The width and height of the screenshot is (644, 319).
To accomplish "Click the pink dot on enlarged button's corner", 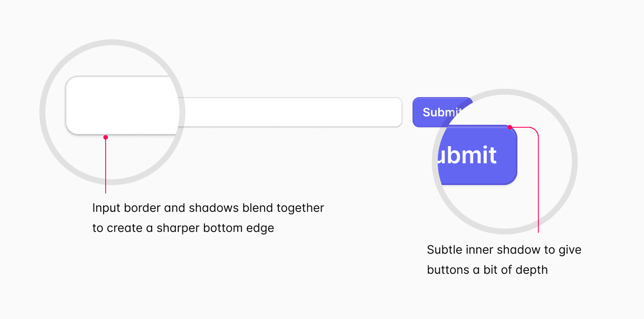I will 510,127.
